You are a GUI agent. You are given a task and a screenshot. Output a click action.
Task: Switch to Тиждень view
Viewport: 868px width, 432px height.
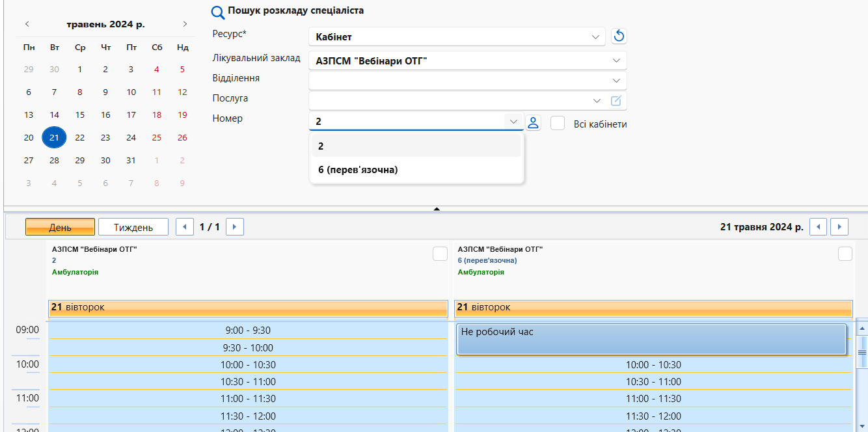[133, 227]
